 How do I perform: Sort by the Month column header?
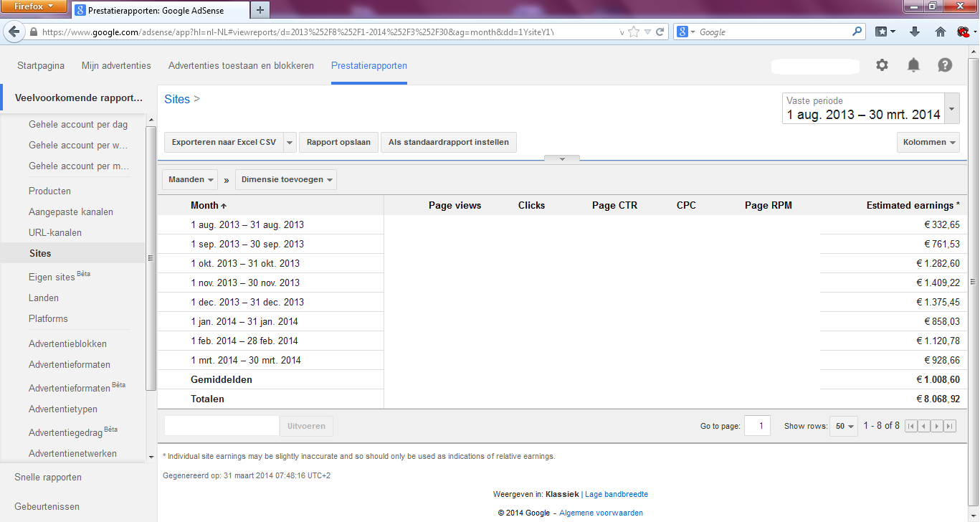coord(209,205)
